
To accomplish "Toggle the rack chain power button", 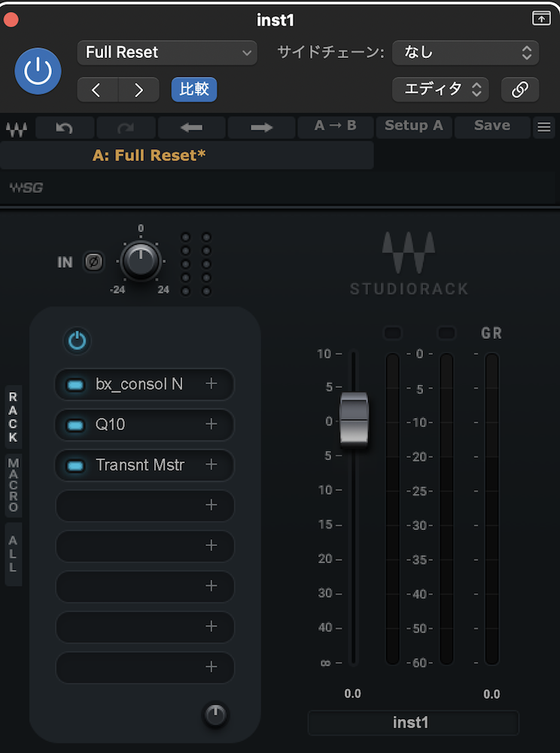I will coord(78,341).
